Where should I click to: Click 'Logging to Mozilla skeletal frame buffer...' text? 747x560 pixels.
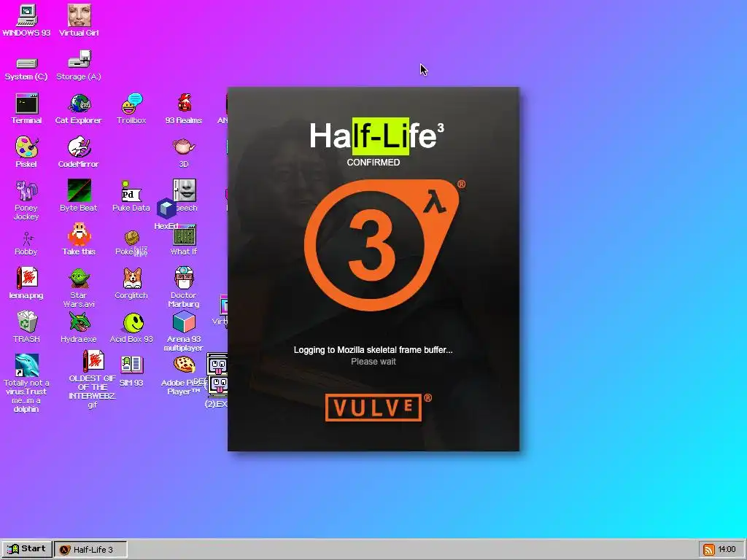tap(373, 350)
